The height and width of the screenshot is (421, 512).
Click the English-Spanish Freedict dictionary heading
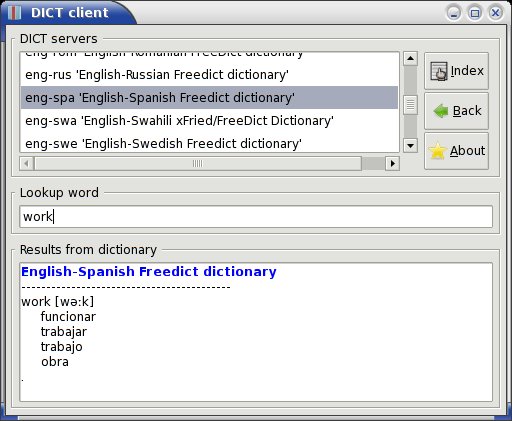tap(149, 272)
